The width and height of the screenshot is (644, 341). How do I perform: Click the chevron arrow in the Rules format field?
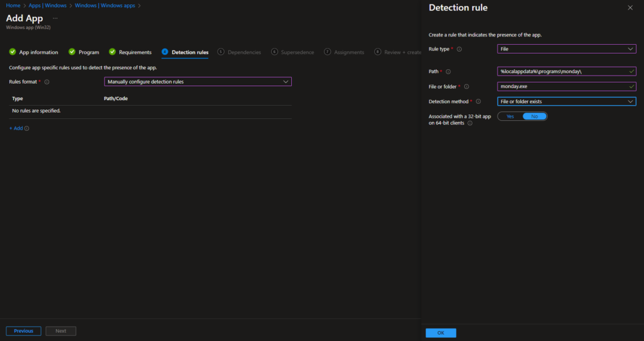tap(286, 82)
